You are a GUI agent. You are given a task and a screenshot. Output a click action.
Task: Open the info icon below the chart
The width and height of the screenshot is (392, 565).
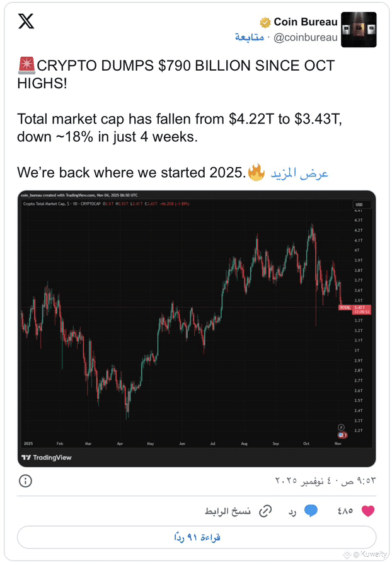(25, 481)
